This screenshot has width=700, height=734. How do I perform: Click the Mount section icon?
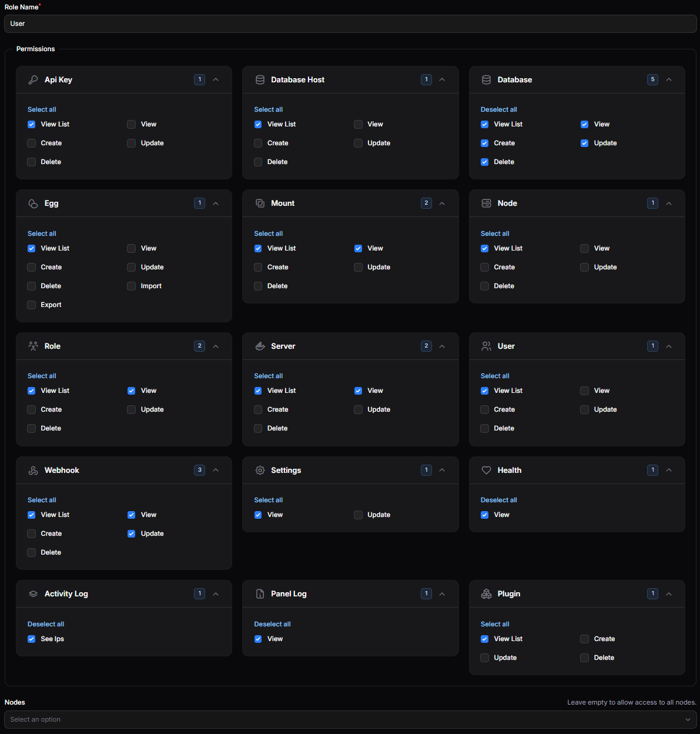[x=260, y=203]
